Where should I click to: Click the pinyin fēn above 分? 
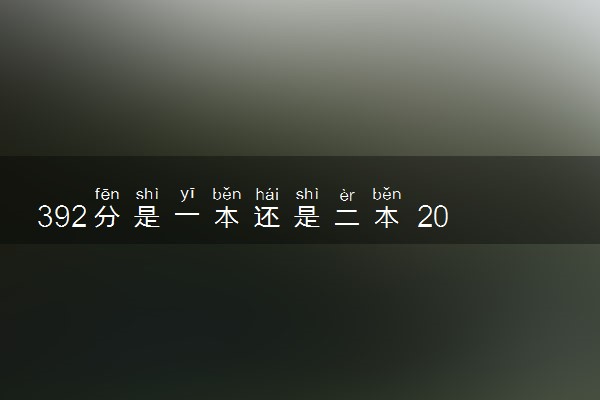(x=107, y=194)
